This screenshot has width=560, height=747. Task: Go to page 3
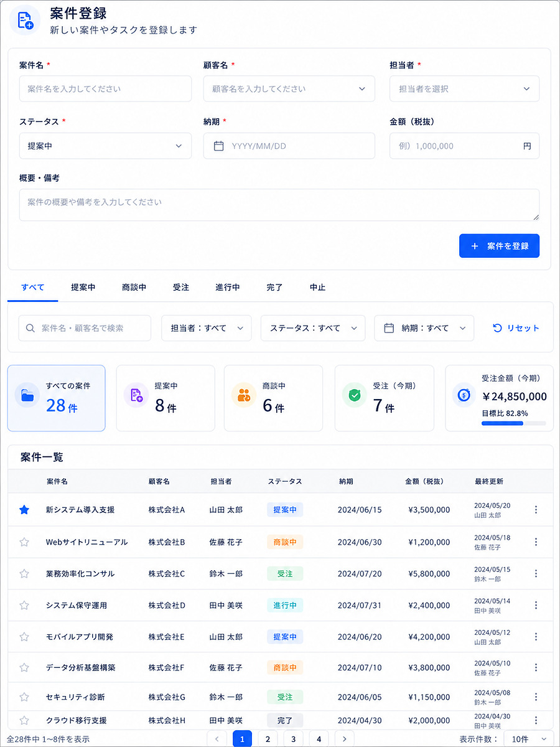click(x=293, y=739)
